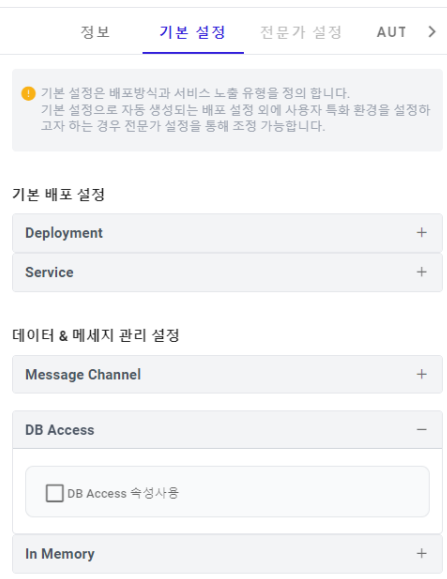Click the plus icon on Service row
Image resolution: width=447 pixels, height=579 pixels.
tap(422, 272)
